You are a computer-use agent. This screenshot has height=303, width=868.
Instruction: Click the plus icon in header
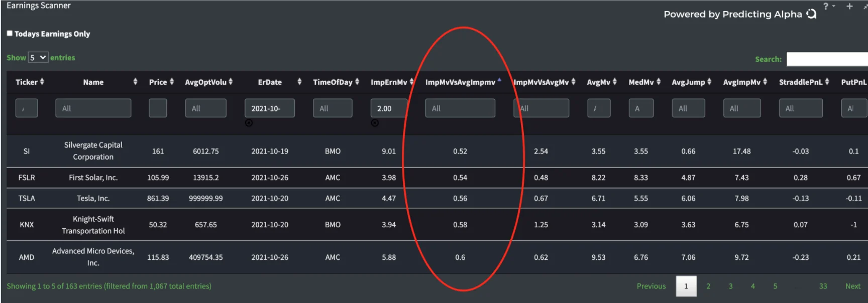pos(849,6)
